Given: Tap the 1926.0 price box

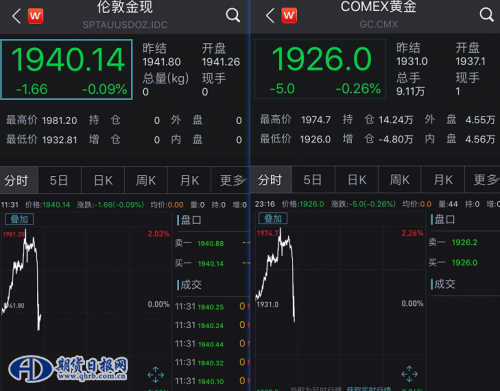Looking at the screenshot, I should pos(320,69).
